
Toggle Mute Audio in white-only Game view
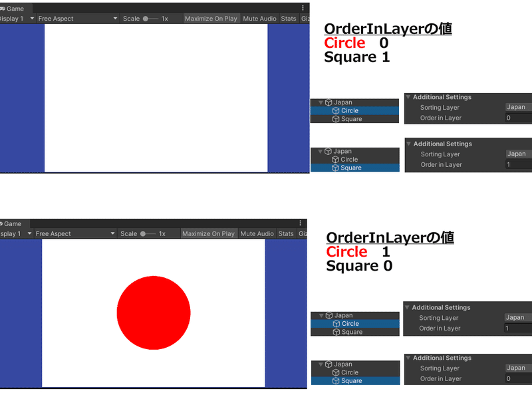tap(259, 19)
